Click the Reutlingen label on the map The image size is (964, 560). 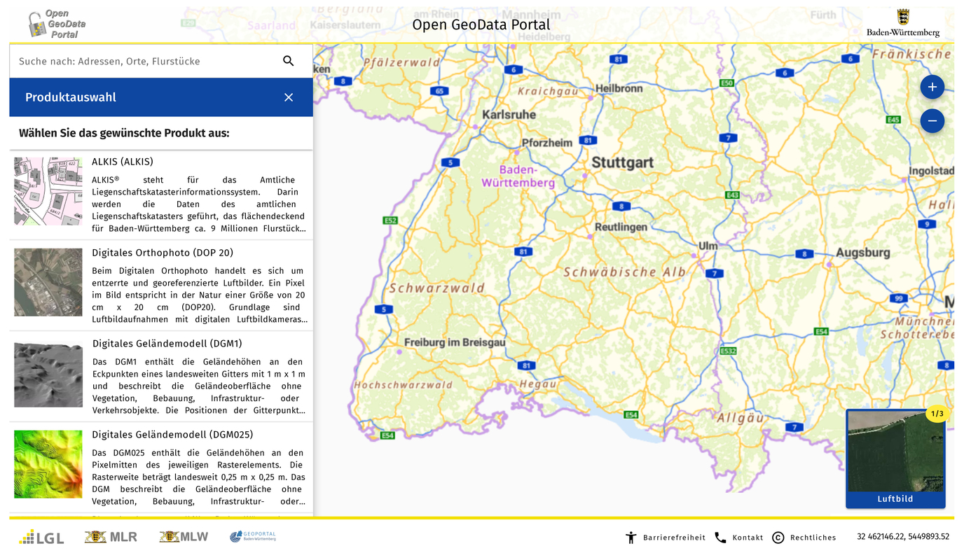(x=621, y=227)
